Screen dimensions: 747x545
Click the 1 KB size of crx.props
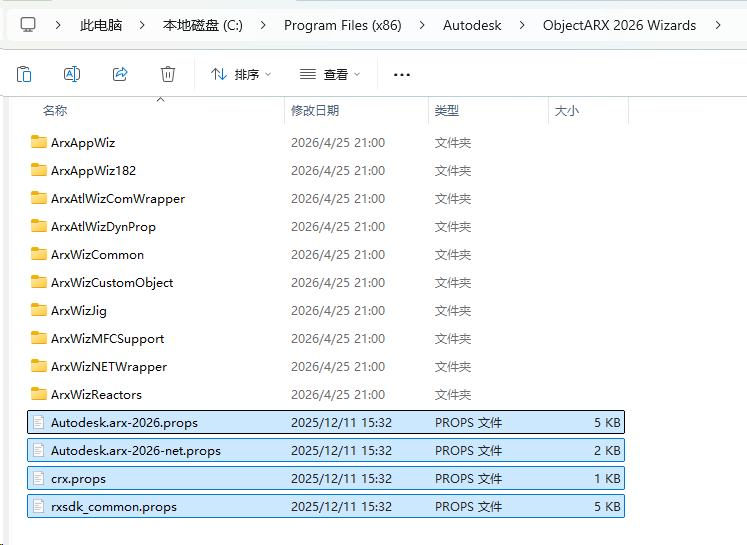coord(607,479)
